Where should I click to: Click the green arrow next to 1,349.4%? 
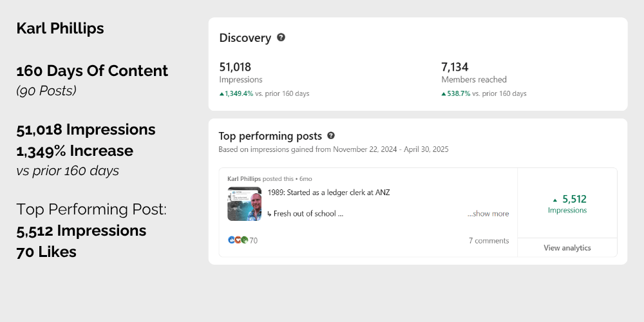click(222, 93)
